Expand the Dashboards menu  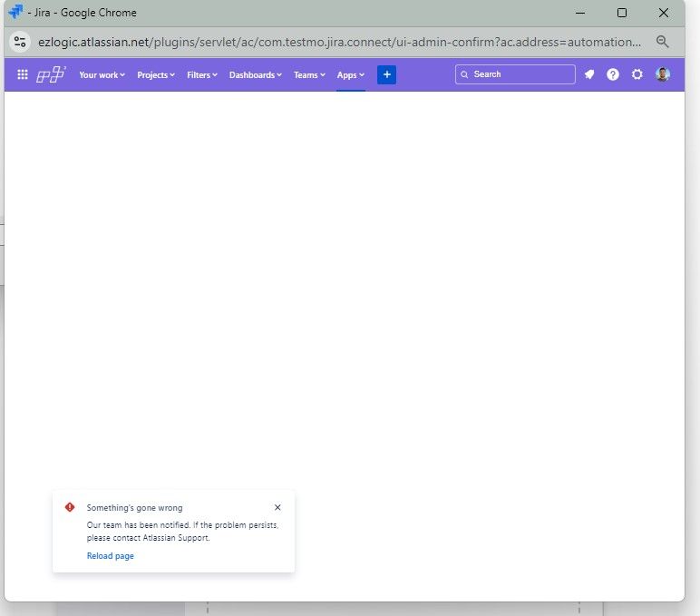click(256, 75)
